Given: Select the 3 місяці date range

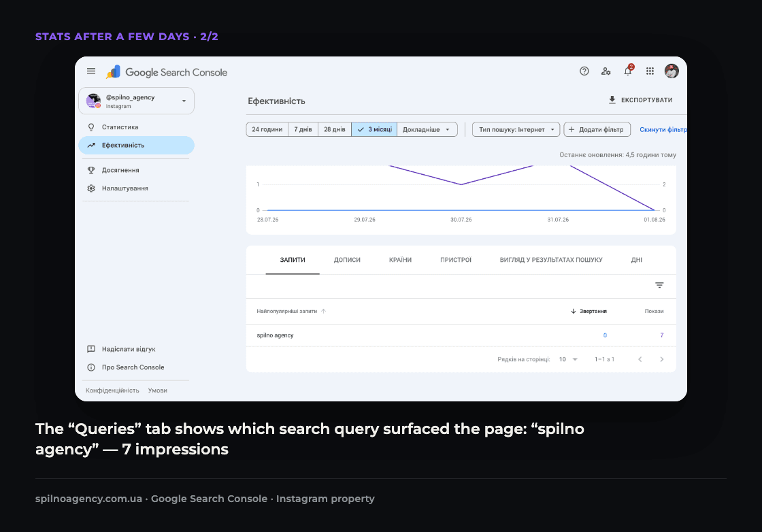Looking at the screenshot, I should pyautogui.click(x=374, y=130).
